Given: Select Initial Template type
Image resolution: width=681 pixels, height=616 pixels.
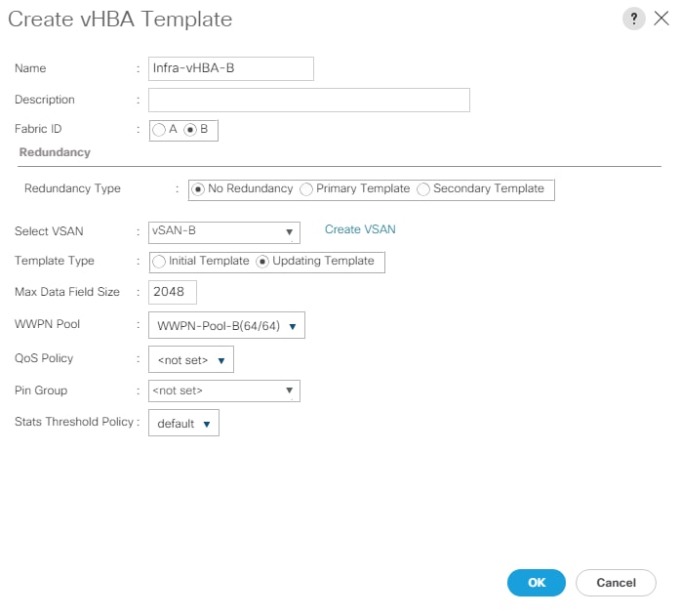Looking at the screenshot, I should [x=159, y=262].
